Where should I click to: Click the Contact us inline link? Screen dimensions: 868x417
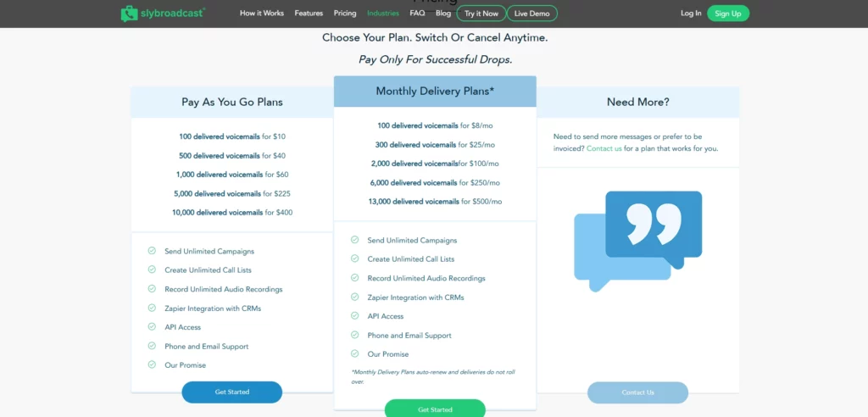click(604, 148)
